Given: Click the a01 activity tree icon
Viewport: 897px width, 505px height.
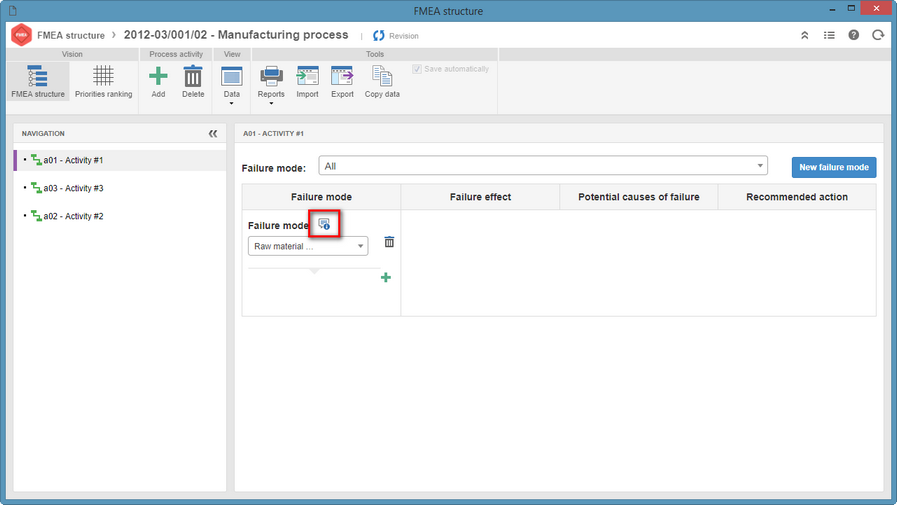Looking at the screenshot, I should [x=36, y=160].
